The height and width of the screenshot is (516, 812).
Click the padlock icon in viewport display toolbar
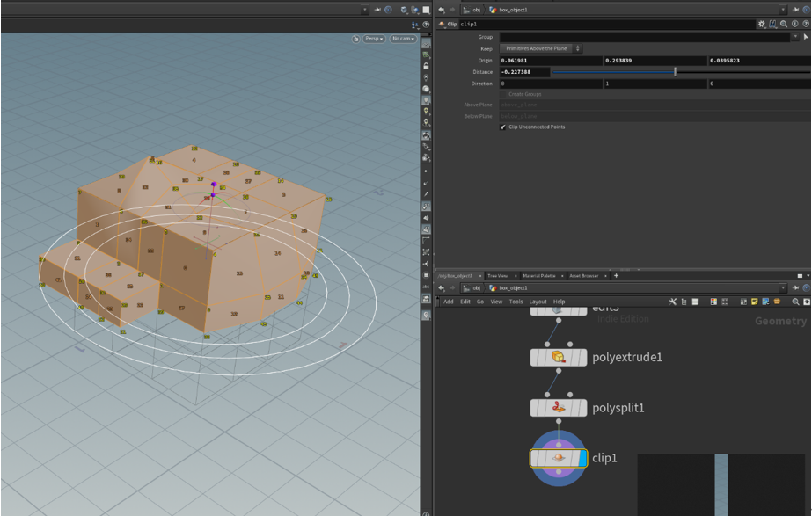(427, 66)
